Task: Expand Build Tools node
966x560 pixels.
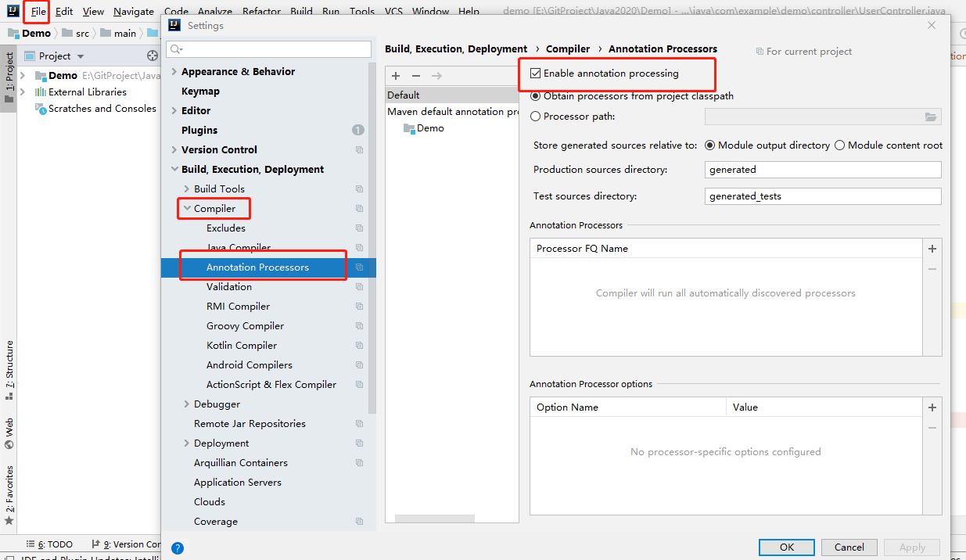Action: click(x=186, y=189)
